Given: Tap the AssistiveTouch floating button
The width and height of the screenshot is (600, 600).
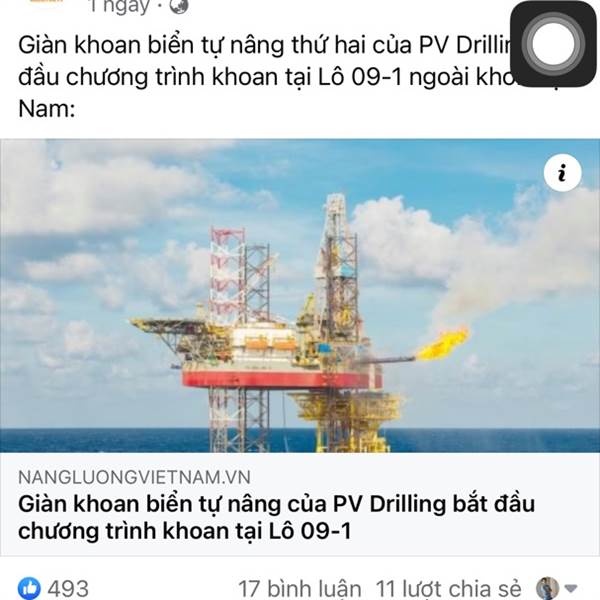Looking at the screenshot, I should [x=553, y=44].
